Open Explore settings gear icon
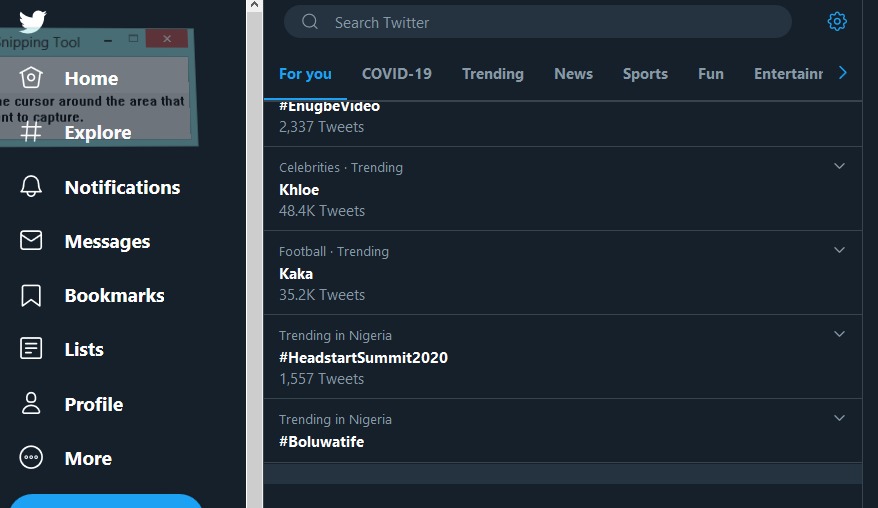878x508 pixels. (x=837, y=22)
